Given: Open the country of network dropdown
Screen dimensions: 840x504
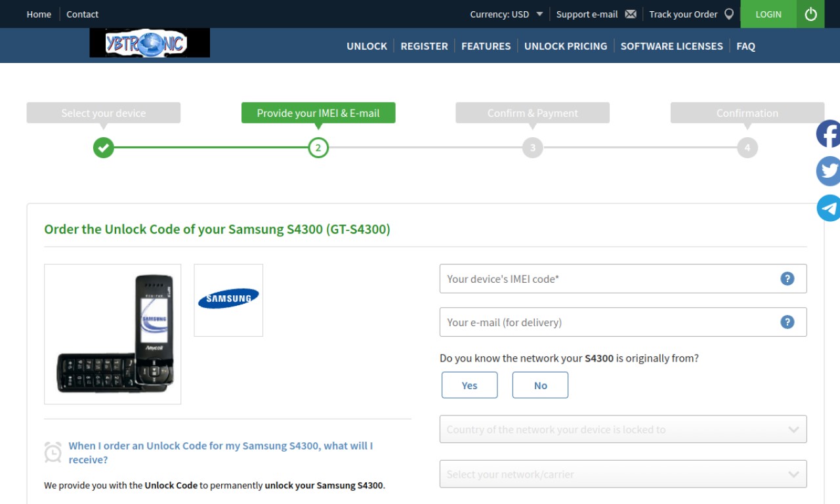Looking at the screenshot, I should pyautogui.click(x=623, y=429).
